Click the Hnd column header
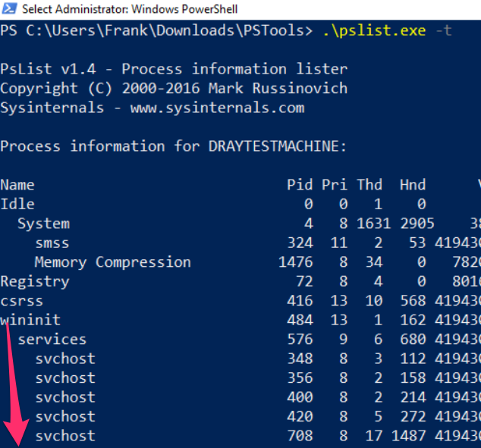The image size is (481, 448). tap(413, 185)
